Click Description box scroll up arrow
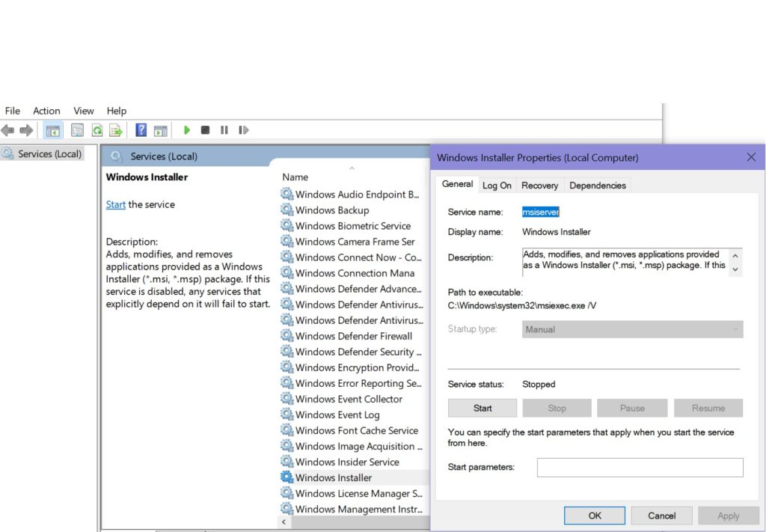This screenshot has height=532, width=766. 735,255
